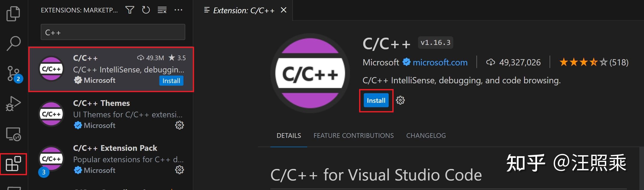Screen dimensions: 644x190
Task: Select the C/C++ Extension Pack entry
Action: coord(115,148)
